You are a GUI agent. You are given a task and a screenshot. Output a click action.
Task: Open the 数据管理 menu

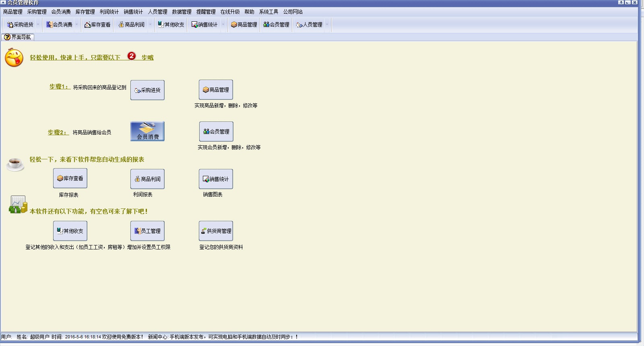(x=182, y=12)
